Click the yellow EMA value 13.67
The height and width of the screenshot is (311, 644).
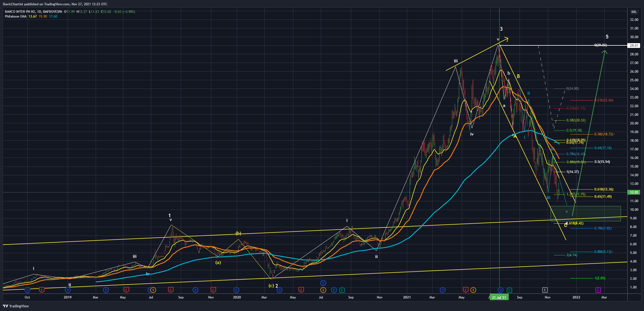[x=33, y=16]
